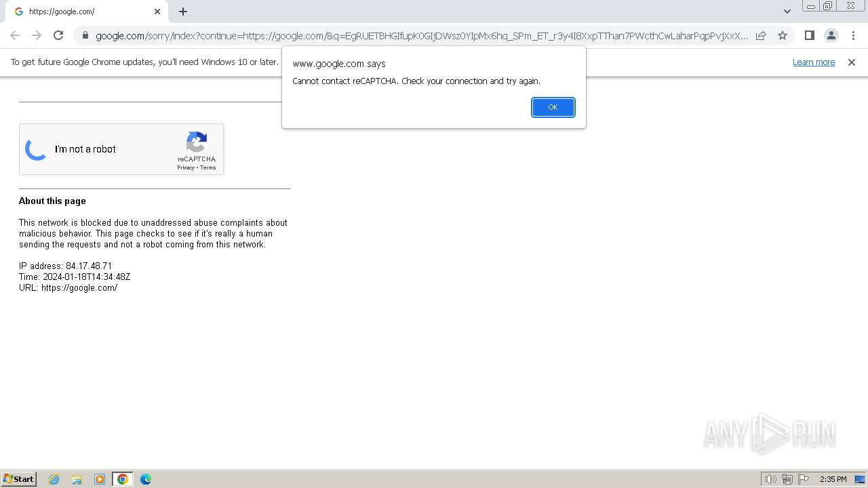Image resolution: width=868 pixels, height=488 pixels.
Task: View site information lock icon
Action: tap(85, 35)
